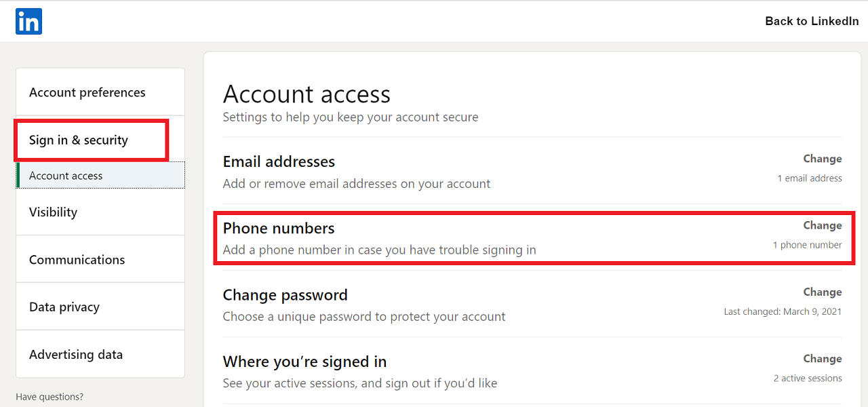Expand the Email addresses setting
868x407 pixels.
279,162
